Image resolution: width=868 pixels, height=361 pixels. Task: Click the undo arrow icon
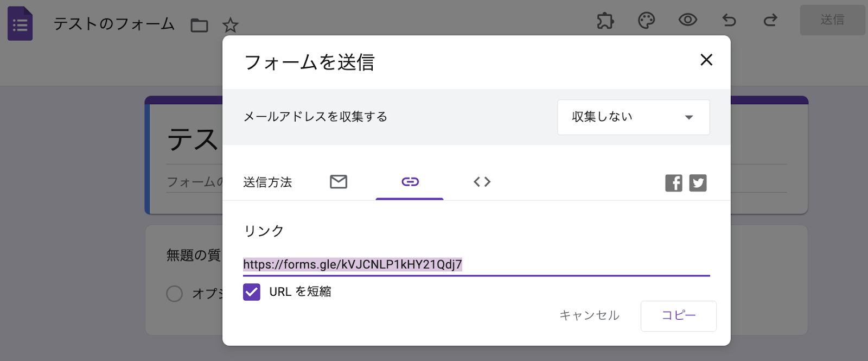click(729, 20)
